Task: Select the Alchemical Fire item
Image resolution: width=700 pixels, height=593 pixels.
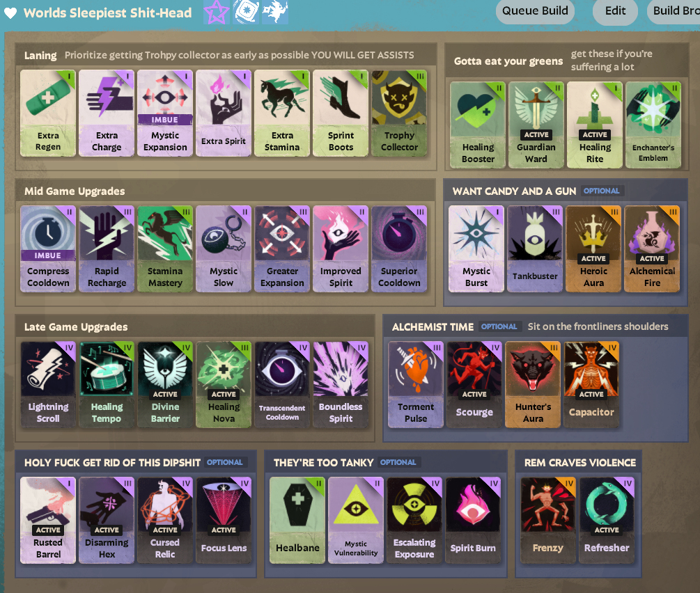Action: [652, 248]
